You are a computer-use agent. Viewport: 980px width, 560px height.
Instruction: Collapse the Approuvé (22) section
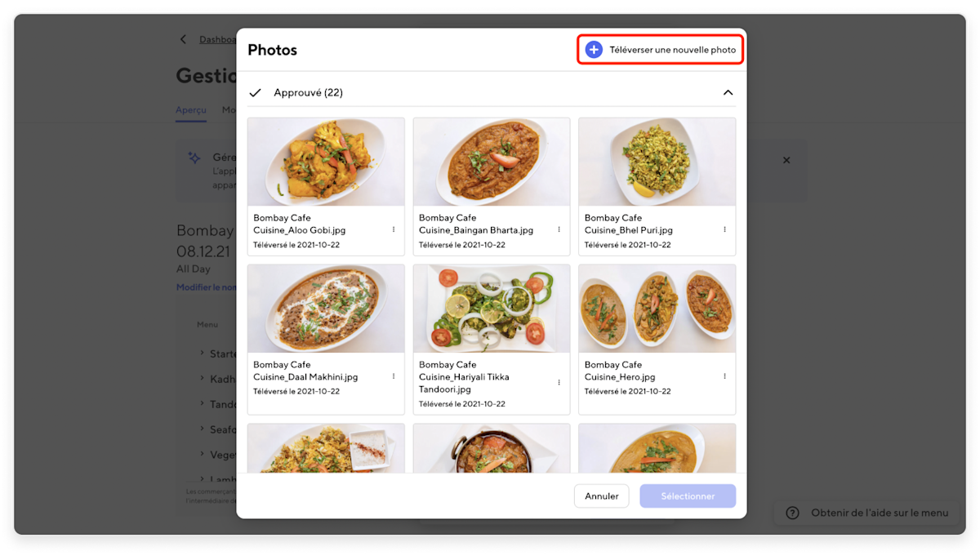pyautogui.click(x=728, y=93)
